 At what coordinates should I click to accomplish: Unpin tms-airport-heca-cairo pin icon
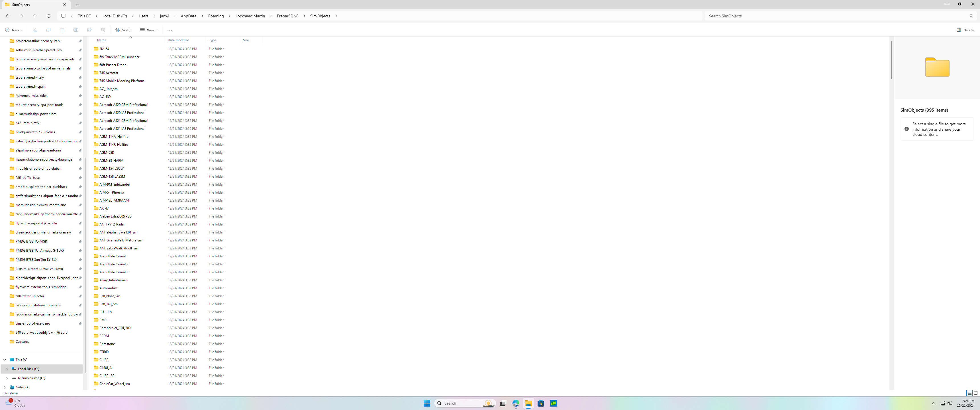click(80, 324)
